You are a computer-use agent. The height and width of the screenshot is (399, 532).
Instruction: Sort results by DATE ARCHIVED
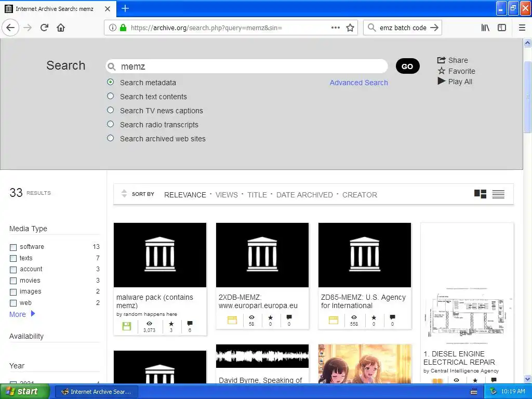(x=304, y=195)
